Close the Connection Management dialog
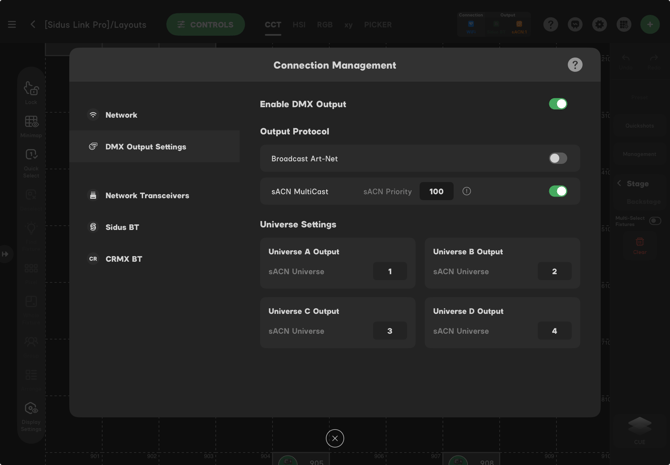This screenshot has width=670, height=465. (335, 438)
